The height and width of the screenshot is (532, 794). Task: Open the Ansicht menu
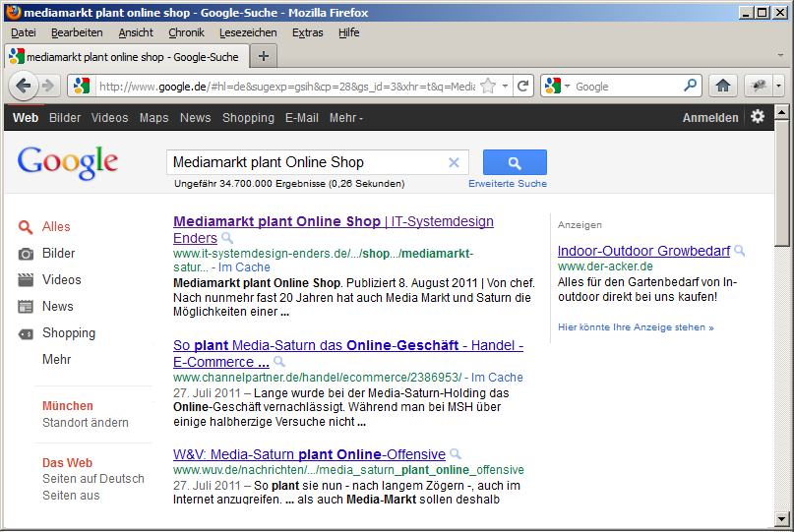click(x=136, y=32)
